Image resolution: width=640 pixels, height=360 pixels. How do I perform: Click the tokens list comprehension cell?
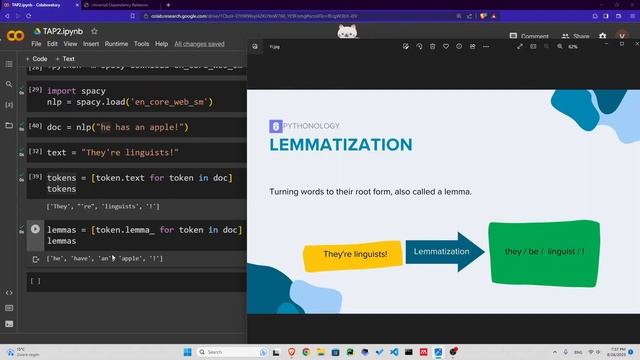coord(136,183)
